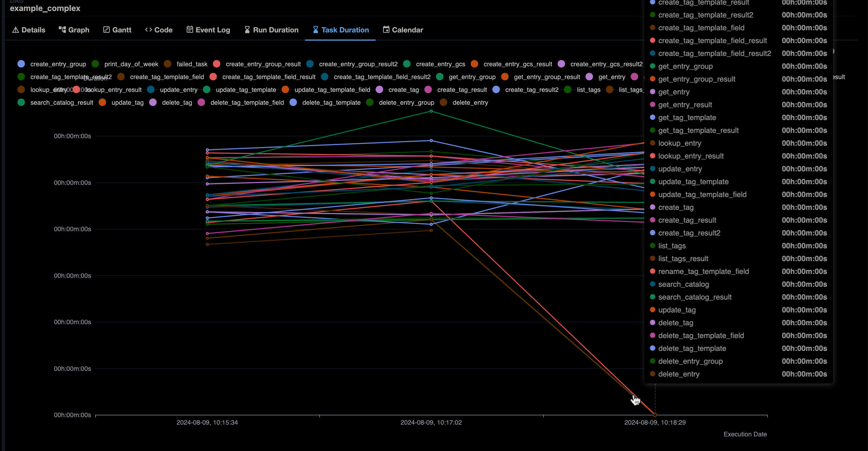Viewport: 868px width, 451px height.
Task: Open the example_complex DAG link
Action: (x=45, y=8)
